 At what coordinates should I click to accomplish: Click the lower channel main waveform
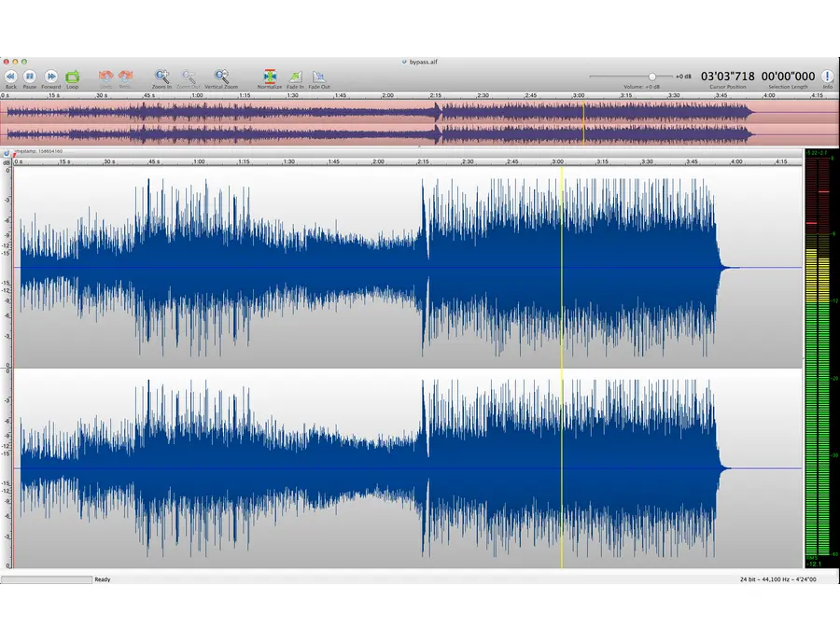pyautogui.click(x=407, y=468)
